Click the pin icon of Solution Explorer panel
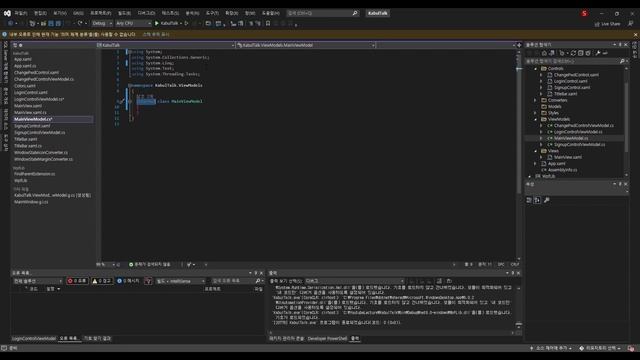The width and height of the screenshot is (640, 360). (x=620, y=44)
